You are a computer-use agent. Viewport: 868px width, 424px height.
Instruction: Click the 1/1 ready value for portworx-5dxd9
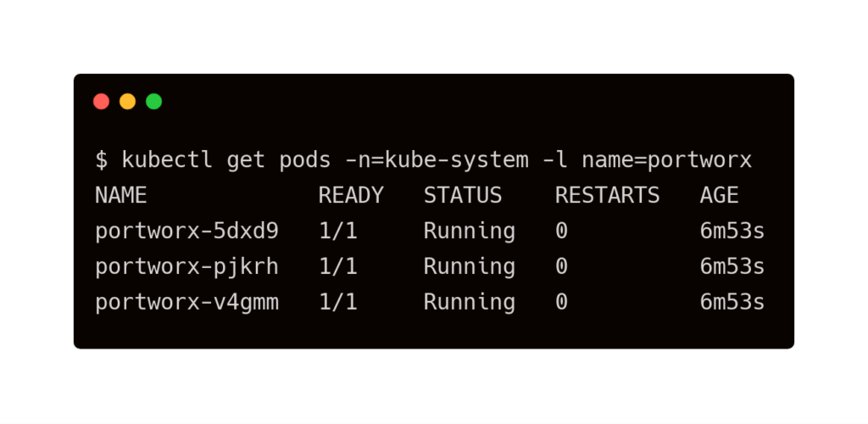tap(338, 231)
